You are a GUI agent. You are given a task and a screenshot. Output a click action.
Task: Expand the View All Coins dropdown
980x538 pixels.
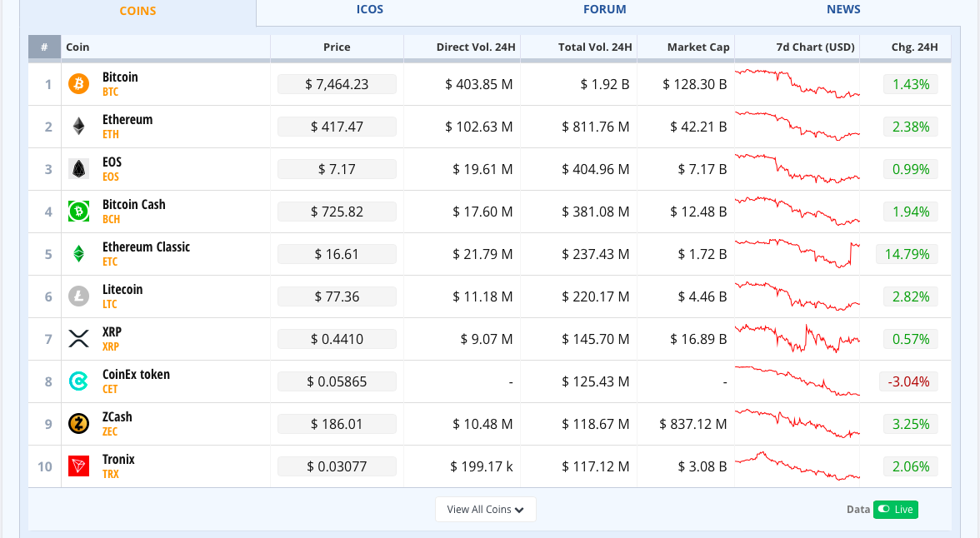pos(485,510)
